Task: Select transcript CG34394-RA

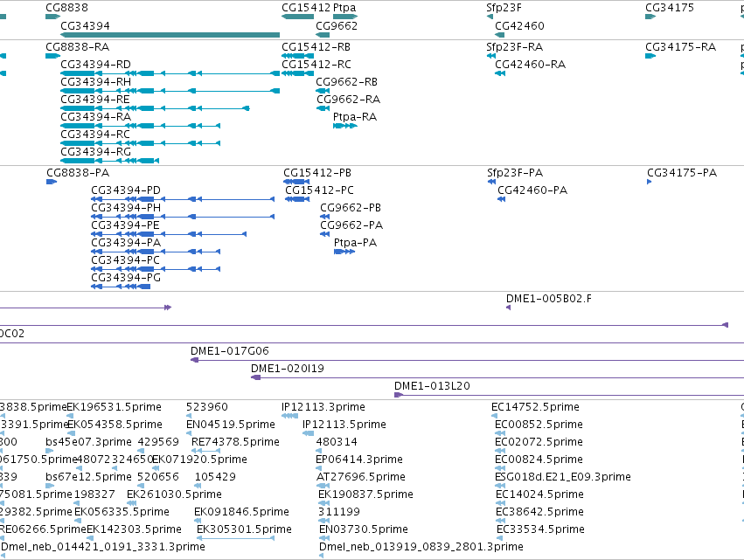Action: (x=96, y=117)
